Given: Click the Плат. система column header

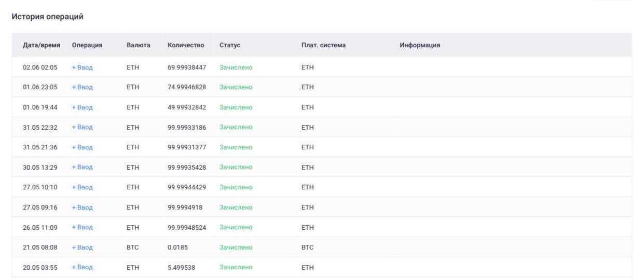Looking at the screenshot, I should pyautogui.click(x=323, y=45).
